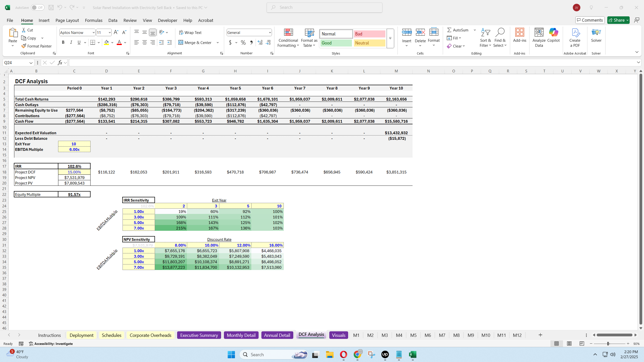
Task: Decrease font size with smaller A icon
Action: pyautogui.click(x=124, y=32)
